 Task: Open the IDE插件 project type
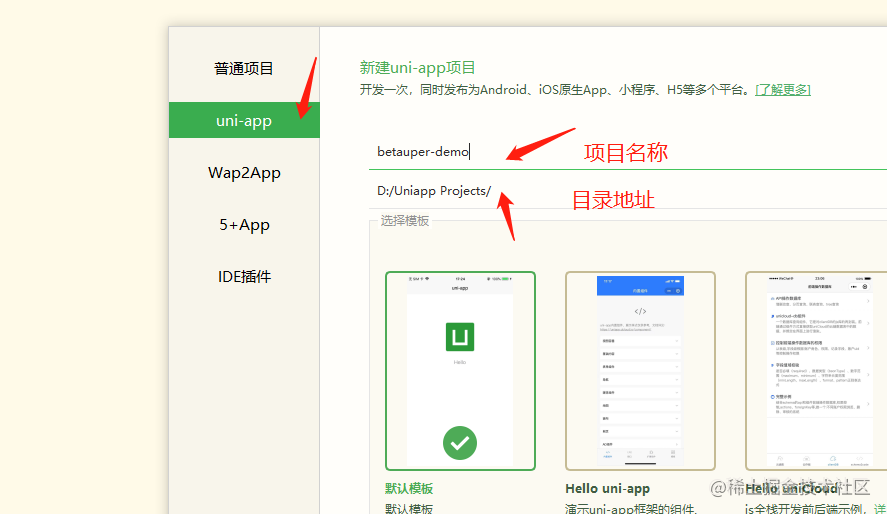(x=244, y=277)
